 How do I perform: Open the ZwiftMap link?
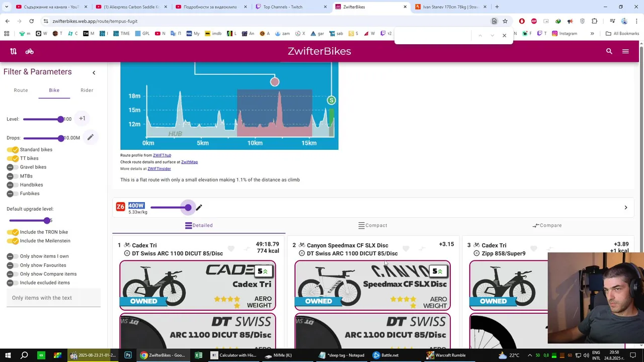coord(189,162)
